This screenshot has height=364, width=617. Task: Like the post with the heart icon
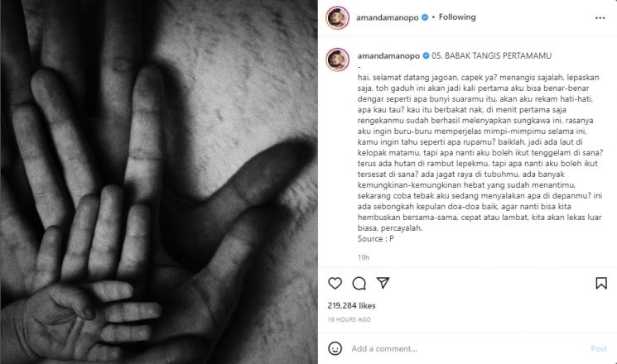tap(335, 283)
